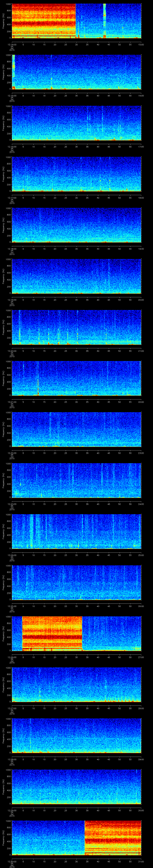Select the 23:00 end-of-axis label
The image size is (153, 868).
tap(141, 453)
